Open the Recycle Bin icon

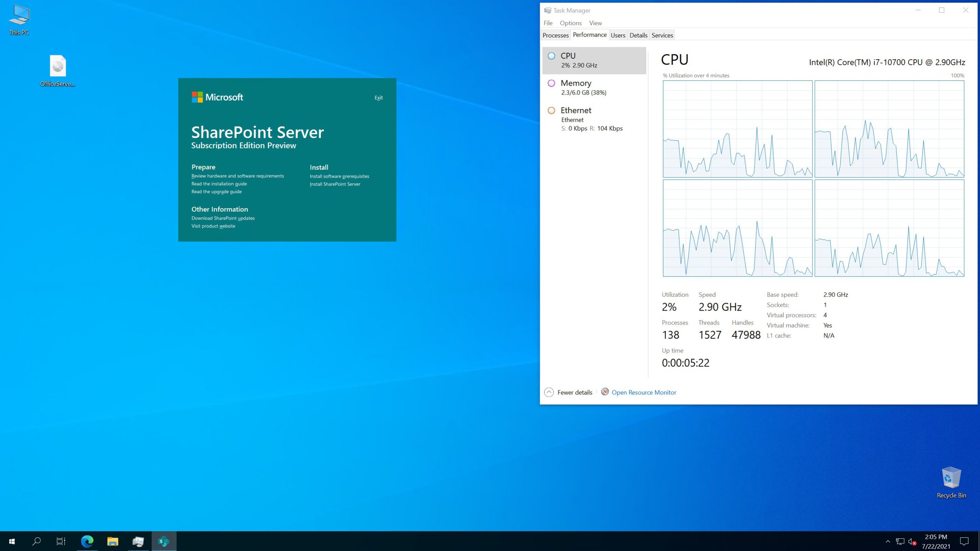coord(951,483)
